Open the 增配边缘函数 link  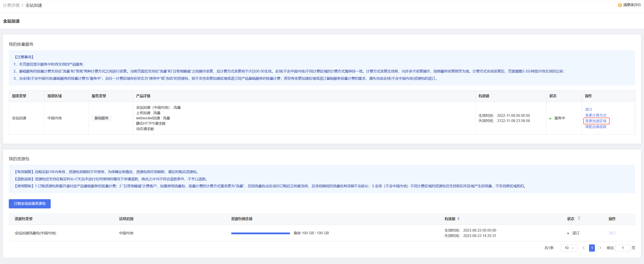(x=596, y=127)
